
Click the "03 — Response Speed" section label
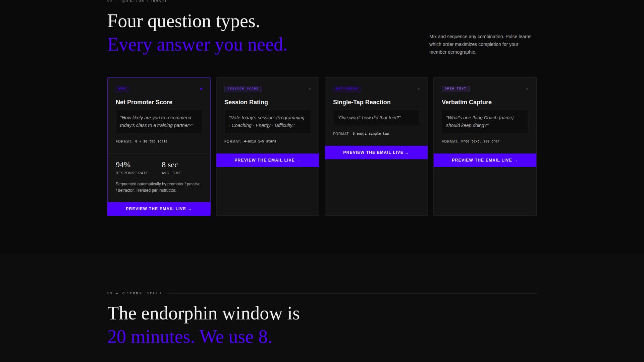point(134,293)
